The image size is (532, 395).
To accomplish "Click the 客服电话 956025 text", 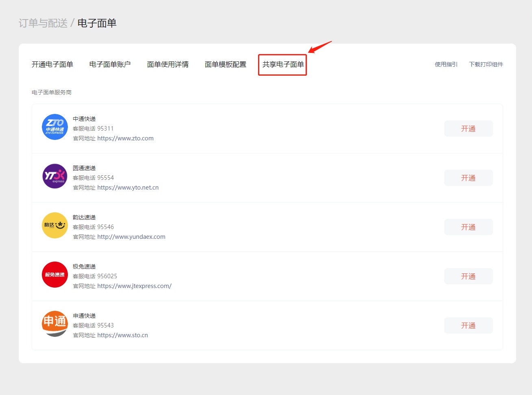I will pyautogui.click(x=95, y=276).
